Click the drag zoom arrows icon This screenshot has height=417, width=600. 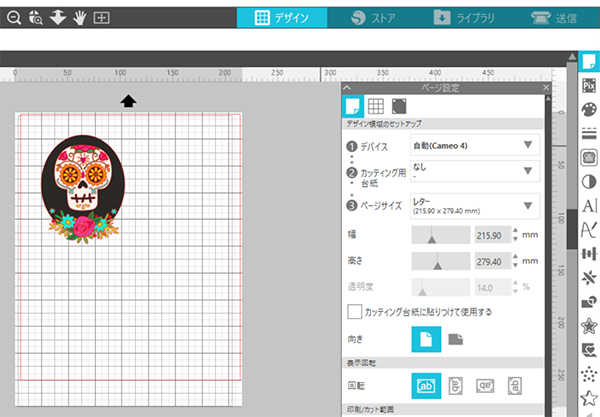(x=58, y=18)
